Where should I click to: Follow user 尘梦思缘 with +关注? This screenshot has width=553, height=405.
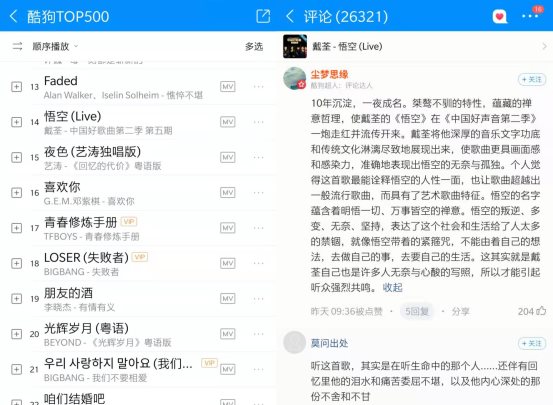pos(532,79)
